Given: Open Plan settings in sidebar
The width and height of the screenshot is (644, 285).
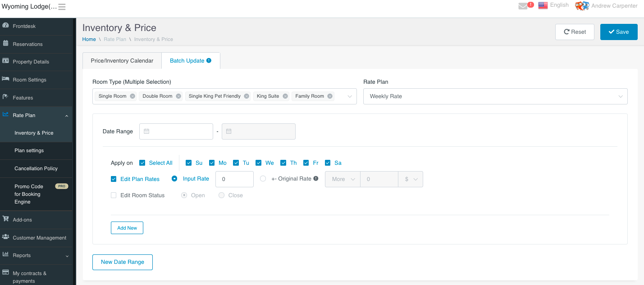Looking at the screenshot, I should 29,150.
